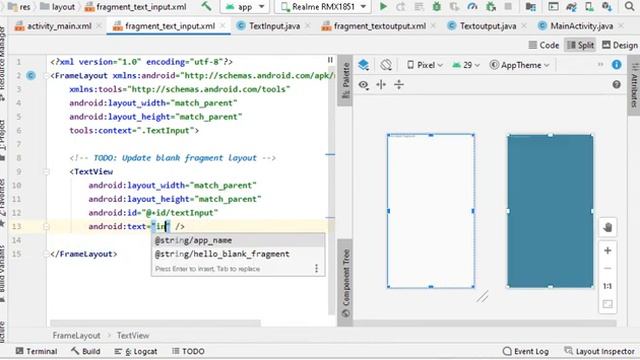This screenshot has height=360, width=640.
Task: Click the class gutter icon on line 2
Action: pyautogui.click(x=31, y=76)
